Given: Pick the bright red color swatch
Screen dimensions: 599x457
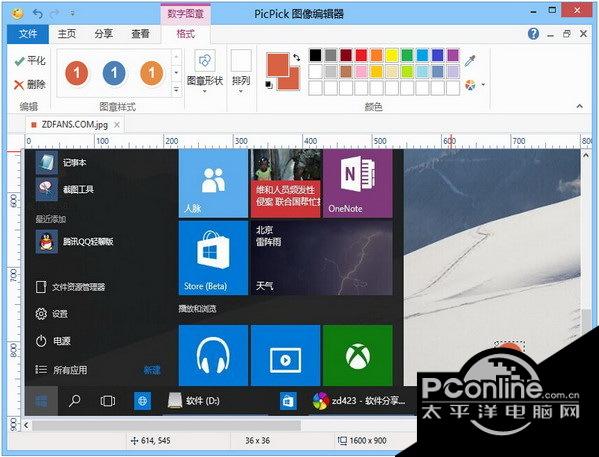Looking at the screenshot, I should pyautogui.click(x=361, y=55).
